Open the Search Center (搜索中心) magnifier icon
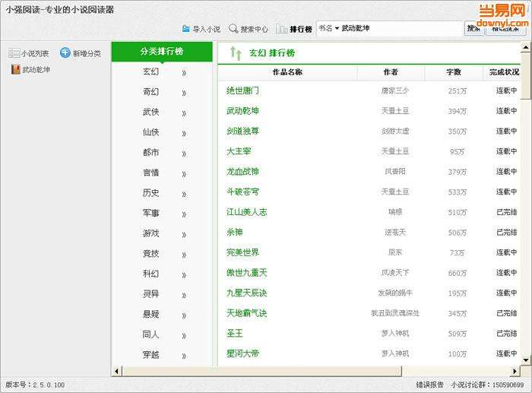 [233, 29]
